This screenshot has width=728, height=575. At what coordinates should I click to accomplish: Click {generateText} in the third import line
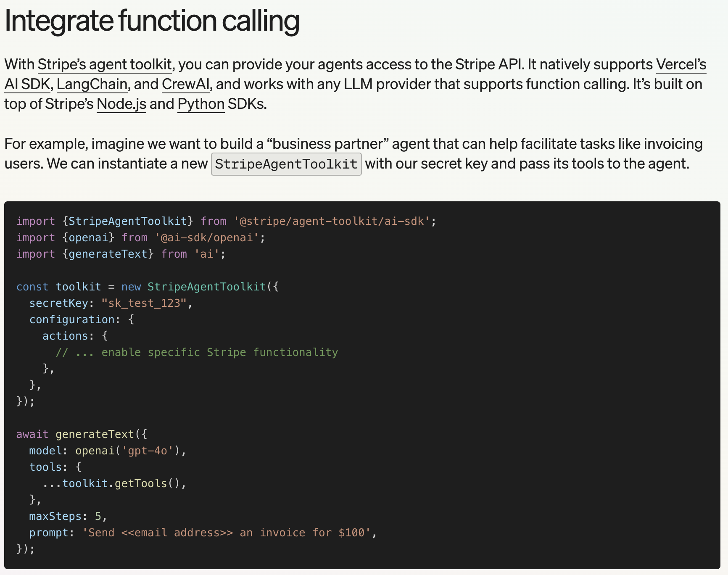tap(108, 254)
